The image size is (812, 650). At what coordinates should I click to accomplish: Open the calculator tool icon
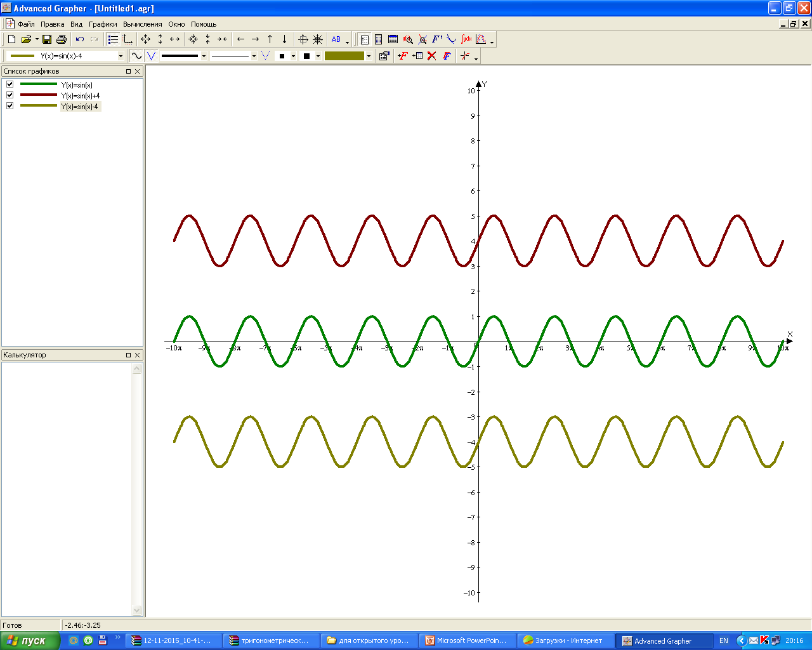click(x=379, y=39)
